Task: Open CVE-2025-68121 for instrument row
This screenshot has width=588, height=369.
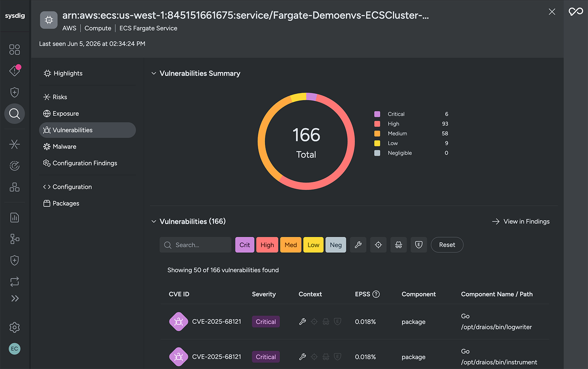Action: click(x=217, y=357)
